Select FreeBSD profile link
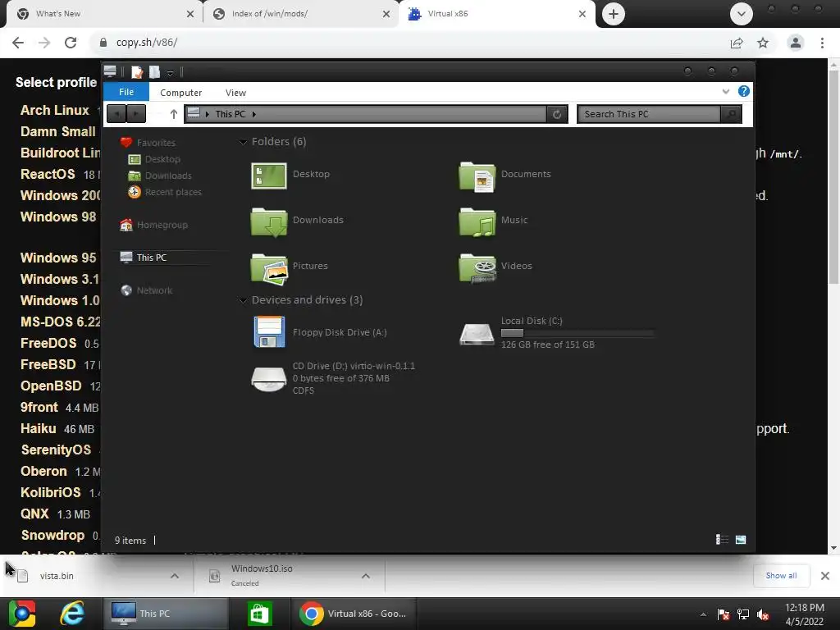The height and width of the screenshot is (630, 840). click(x=48, y=364)
